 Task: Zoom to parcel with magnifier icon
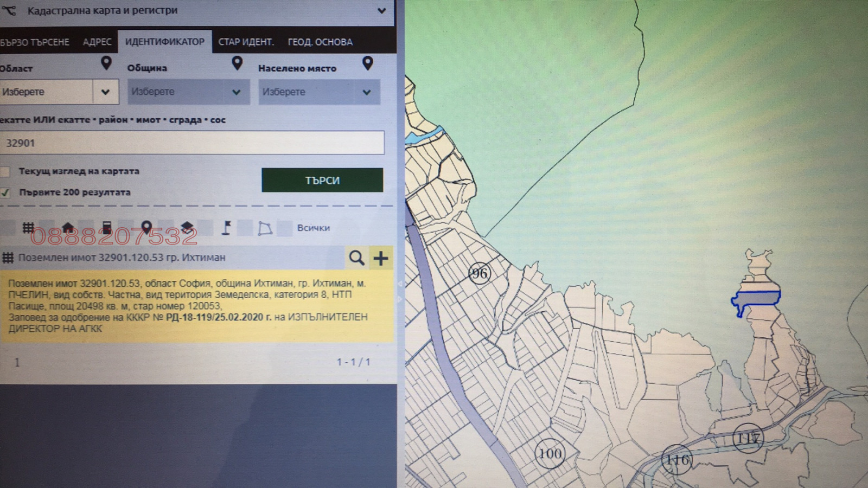point(356,258)
